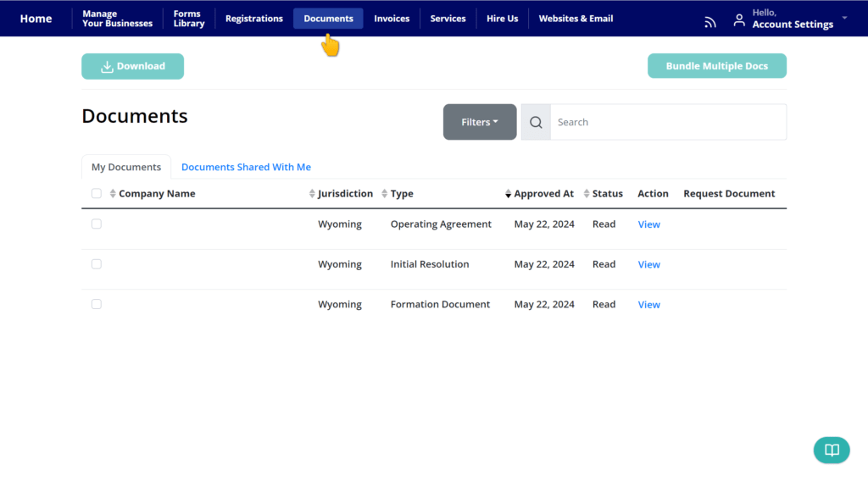Image resolution: width=868 pixels, height=481 pixels.
Task: Click the Download button
Action: pos(133,66)
